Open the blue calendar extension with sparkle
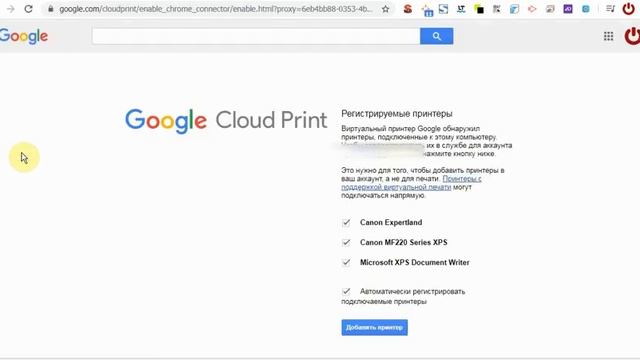This screenshot has width=640, height=360. pos(427,10)
